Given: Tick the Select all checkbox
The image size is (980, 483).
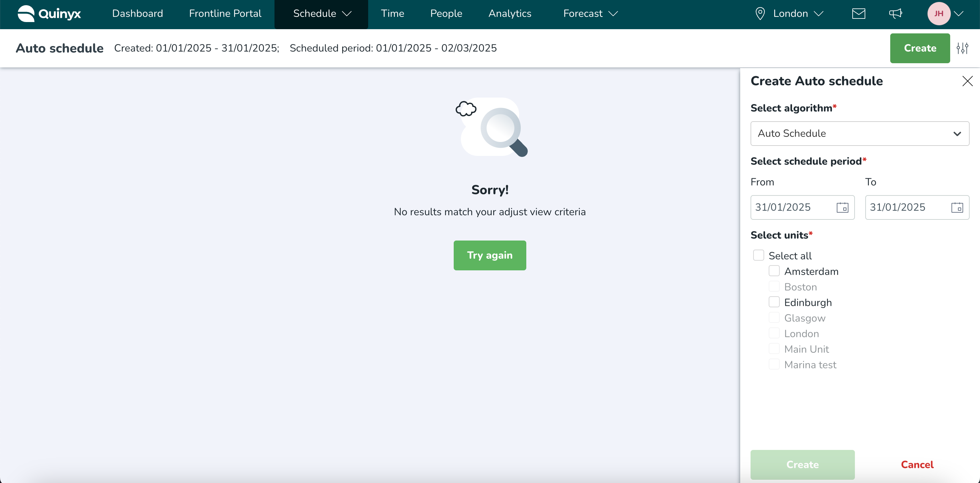Looking at the screenshot, I should tap(759, 255).
